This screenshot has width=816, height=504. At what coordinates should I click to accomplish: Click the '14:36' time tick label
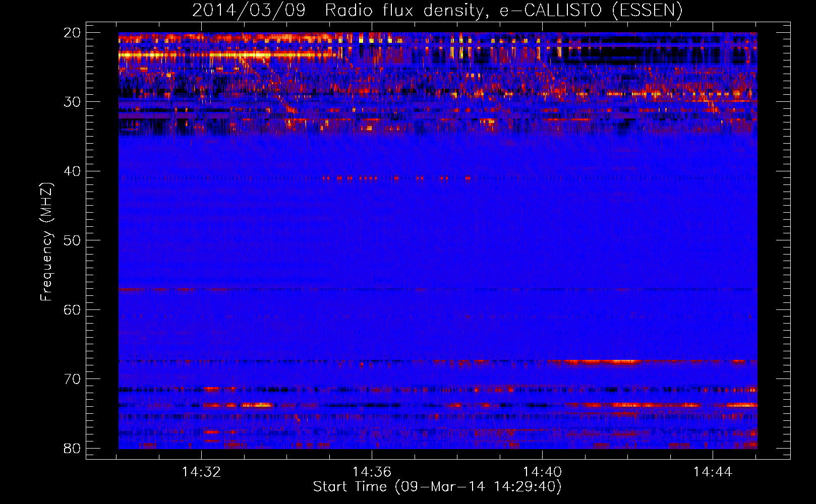click(x=372, y=472)
